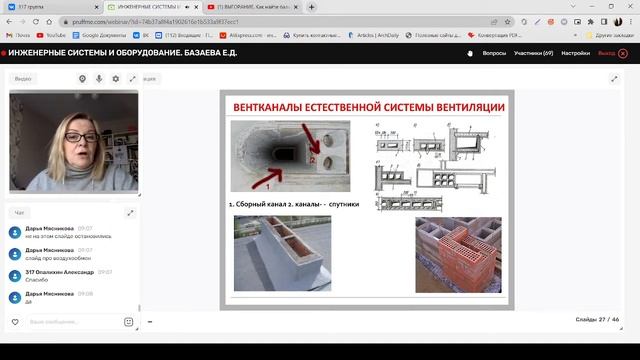Viewport: 640px width, 360px height.
Task: Open a new browser tab
Action: [311, 7]
